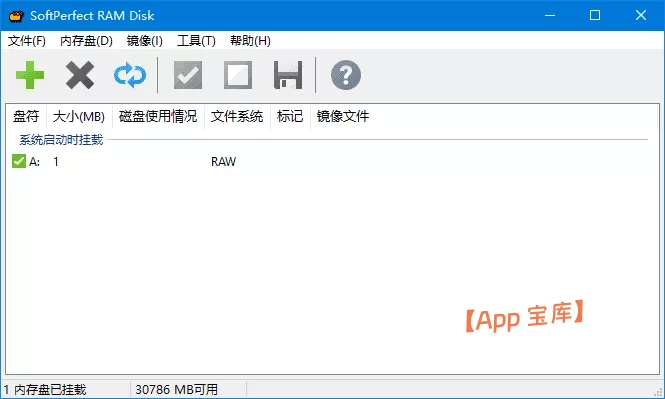Click the gray checkmark toolbar icon
The width and height of the screenshot is (665, 399).
188,75
